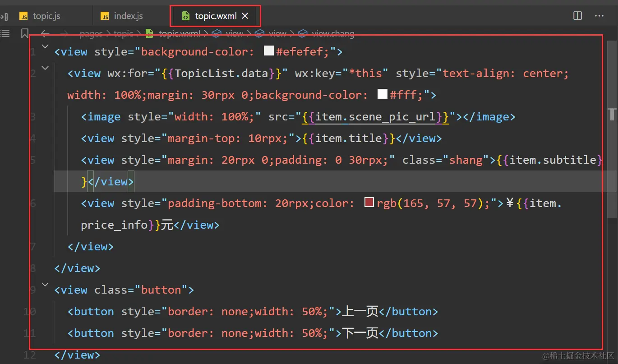
Task: Open the more actions ellipsis menu
Action: click(x=600, y=16)
